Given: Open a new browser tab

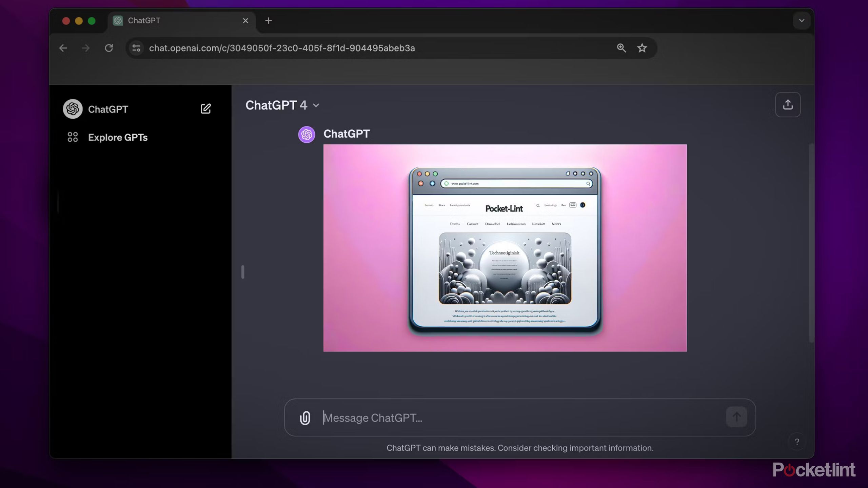Looking at the screenshot, I should coord(269,21).
